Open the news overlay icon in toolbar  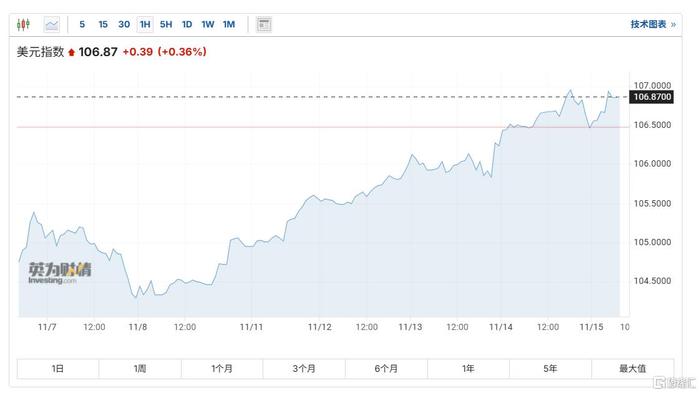pyautogui.click(x=264, y=24)
